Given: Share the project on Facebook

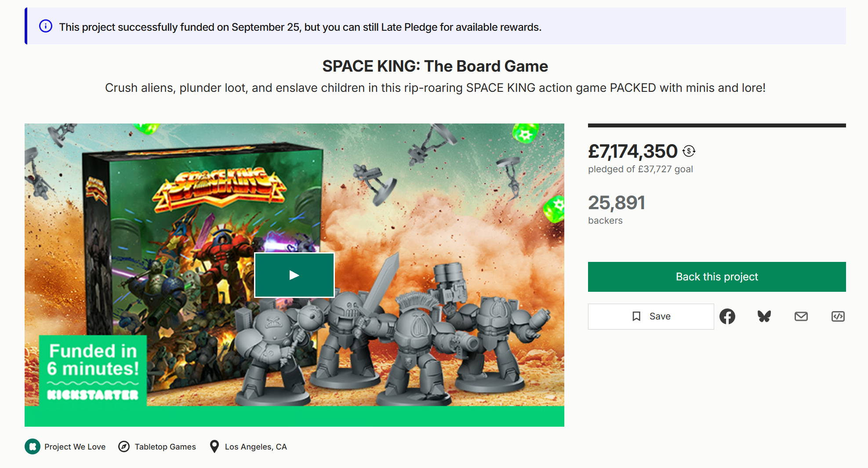Looking at the screenshot, I should (727, 316).
